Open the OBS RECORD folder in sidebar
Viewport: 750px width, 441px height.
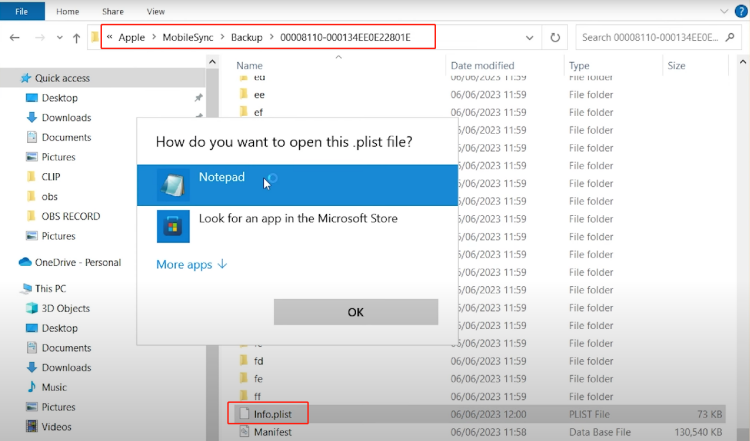71,216
